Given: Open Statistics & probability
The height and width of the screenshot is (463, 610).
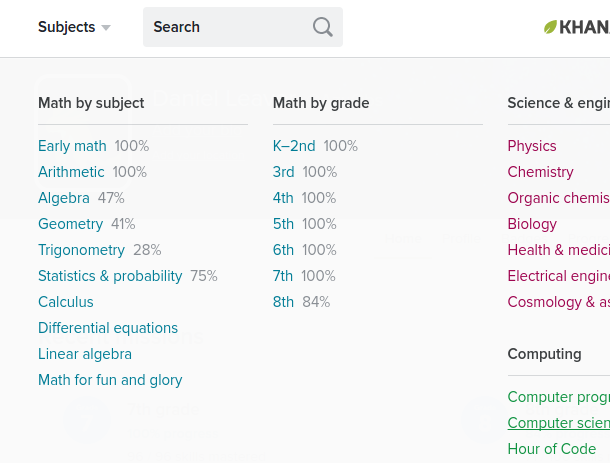Looking at the screenshot, I should pos(110,276).
